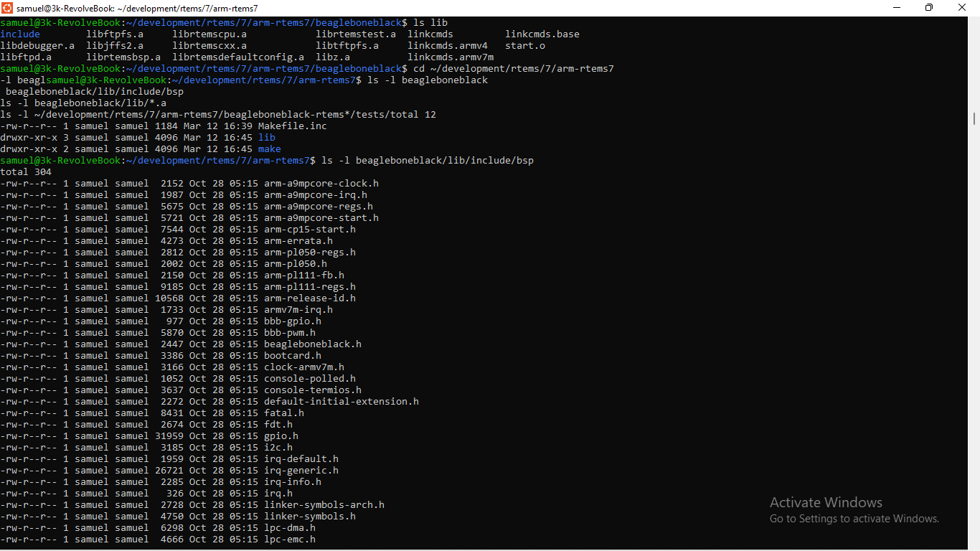Restore down the terminal window

[929, 8]
